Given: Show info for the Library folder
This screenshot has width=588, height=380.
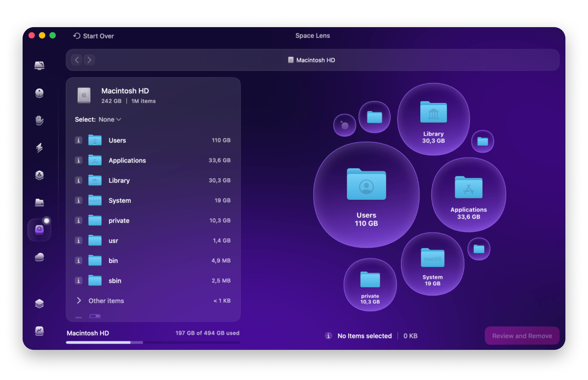Looking at the screenshot, I should [78, 180].
